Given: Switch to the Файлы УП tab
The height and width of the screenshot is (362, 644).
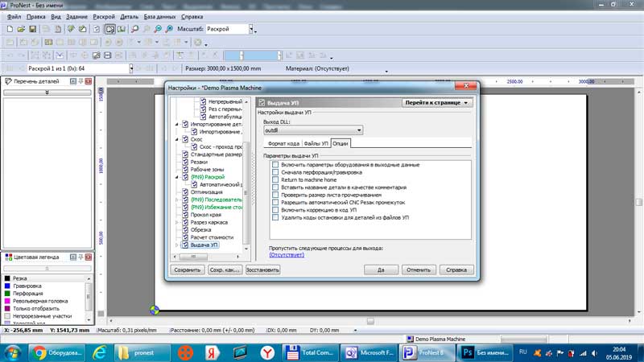Looking at the screenshot, I should coord(316,143).
